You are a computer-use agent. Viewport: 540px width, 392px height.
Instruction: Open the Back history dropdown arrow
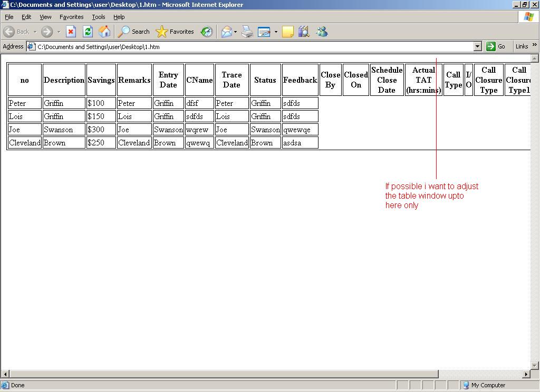click(35, 32)
